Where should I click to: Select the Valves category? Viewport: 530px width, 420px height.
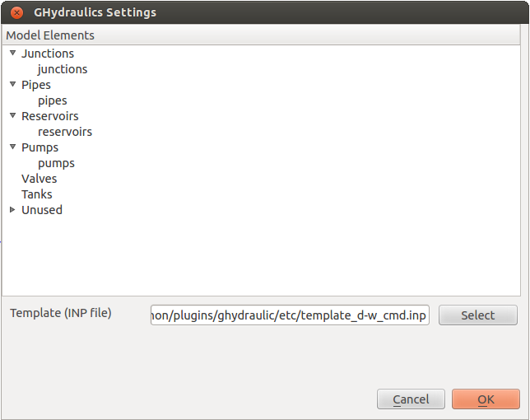[40, 179]
